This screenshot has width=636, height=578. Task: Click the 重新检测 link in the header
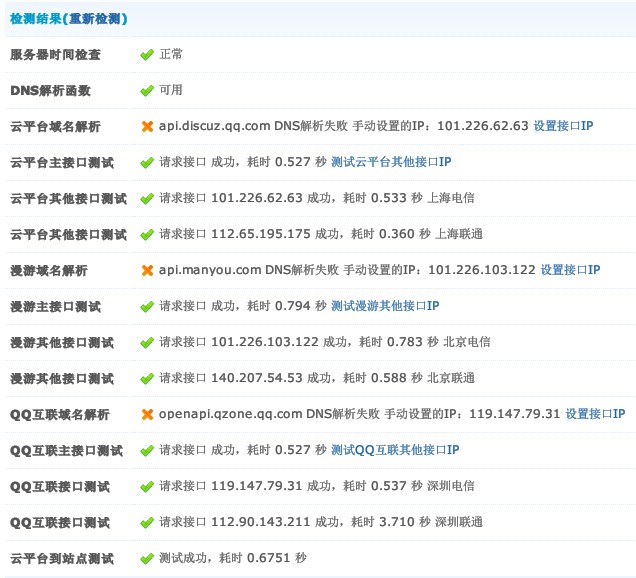click(x=95, y=19)
